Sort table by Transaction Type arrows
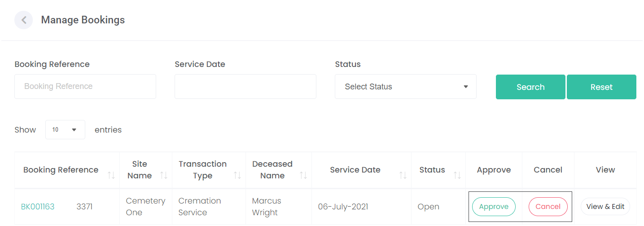644x226 pixels. coord(237,175)
